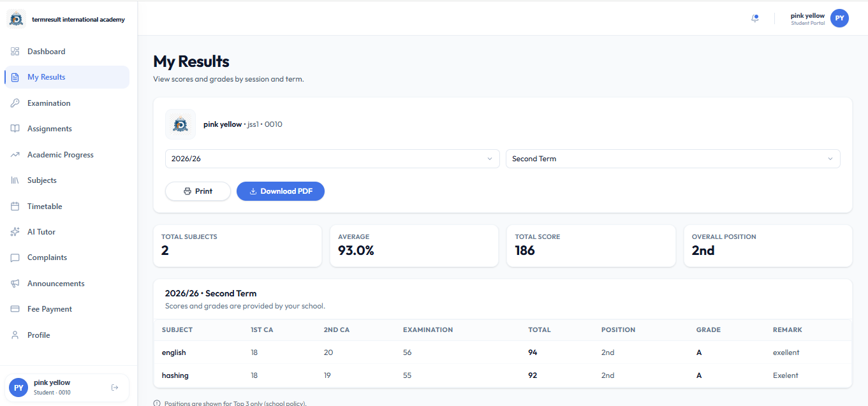
Task: Click the PY avatar in top right
Action: [x=839, y=18]
